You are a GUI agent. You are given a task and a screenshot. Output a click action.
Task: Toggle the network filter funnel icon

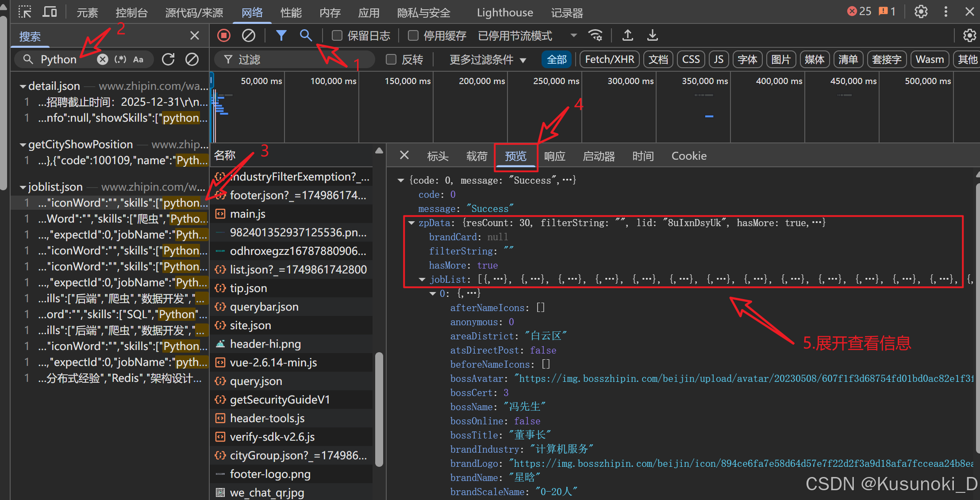(281, 35)
